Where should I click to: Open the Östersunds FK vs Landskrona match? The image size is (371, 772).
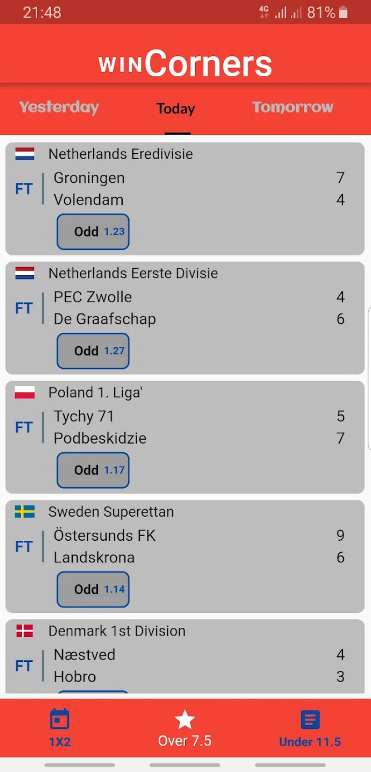pos(185,556)
